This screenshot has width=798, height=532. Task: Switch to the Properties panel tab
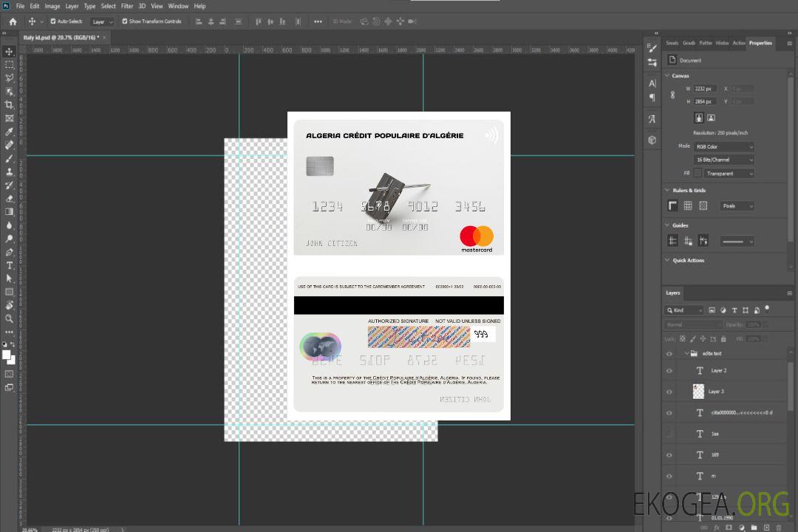[760, 43]
